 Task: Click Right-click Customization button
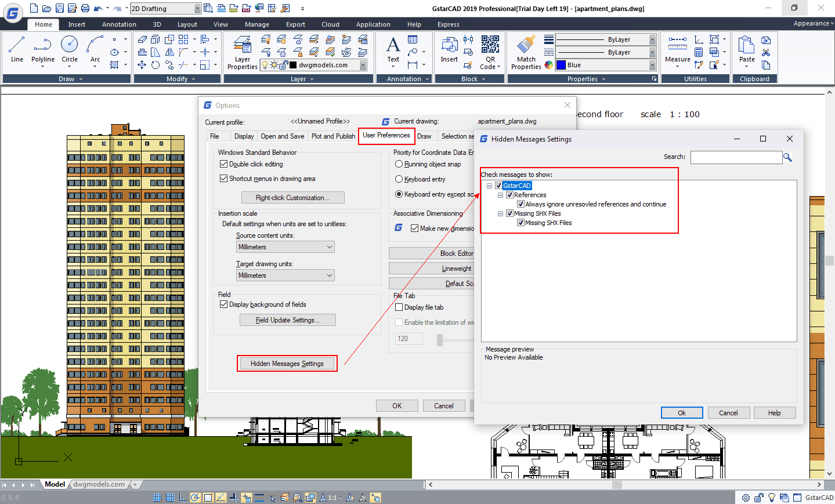click(292, 198)
